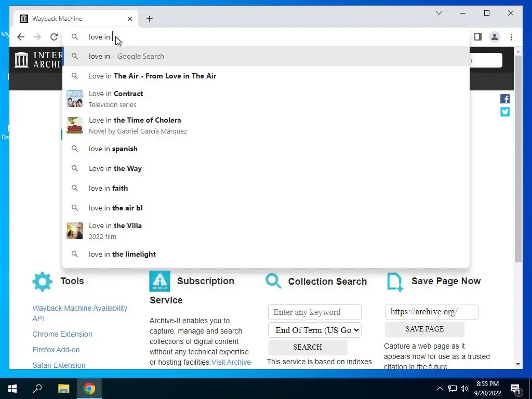Viewport: 532px width, 399px height.
Task: Open the Chrome Extension link
Action: tap(62, 334)
